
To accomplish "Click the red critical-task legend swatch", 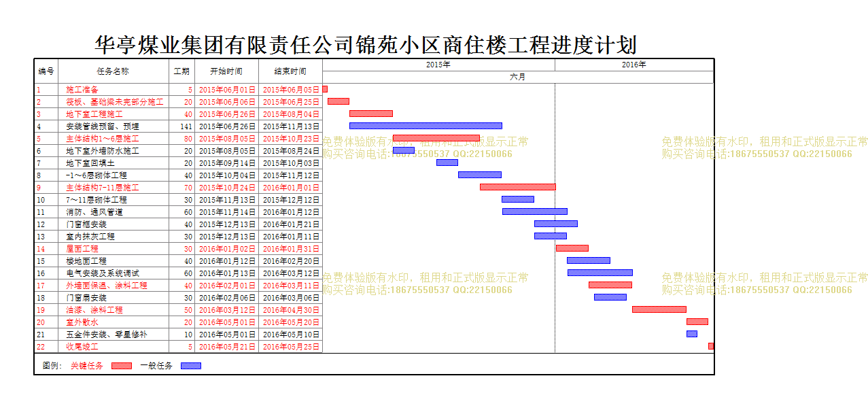I will pos(122,366).
